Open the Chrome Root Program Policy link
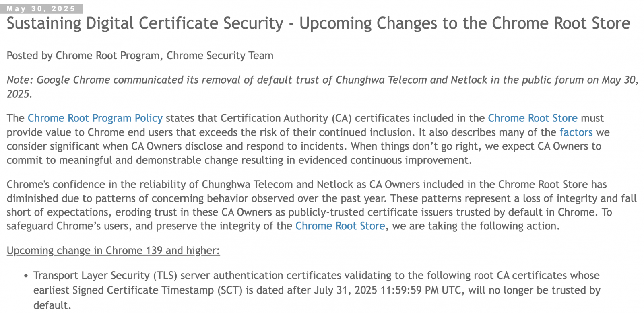This screenshot has width=644, height=313. click(x=95, y=118)
